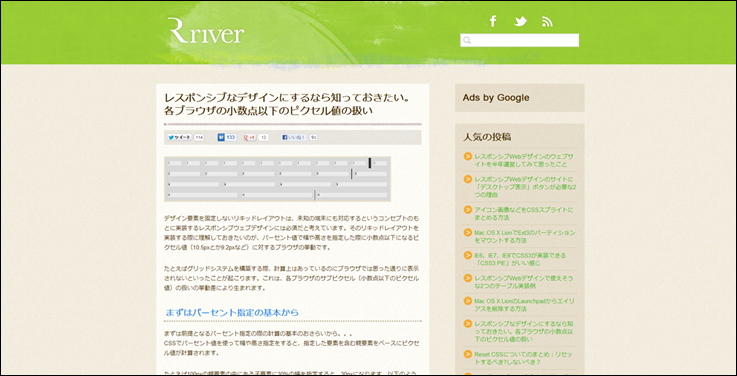
Task: Click arrow bullet beside Ext3のパーティション link
Action: 468,233
